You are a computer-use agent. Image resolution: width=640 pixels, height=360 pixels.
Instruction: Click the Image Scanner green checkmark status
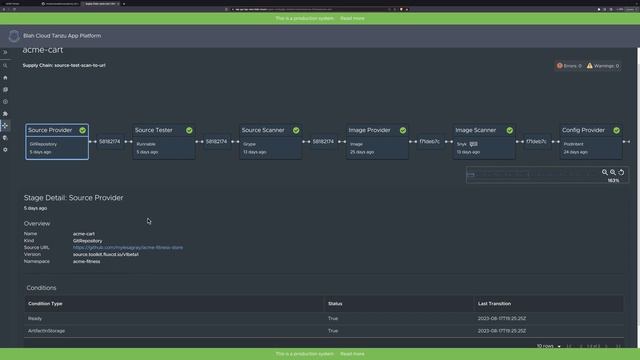(510, 130)
